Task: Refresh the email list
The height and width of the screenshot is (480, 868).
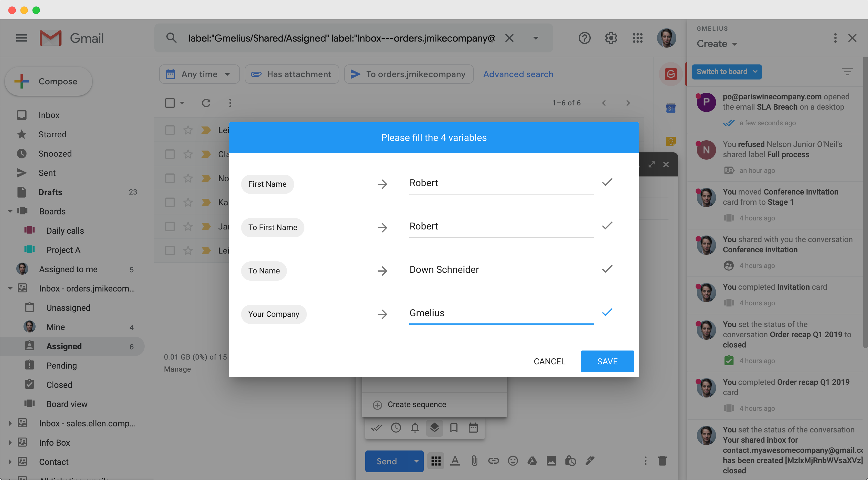Action: click(x=206, y=103)
